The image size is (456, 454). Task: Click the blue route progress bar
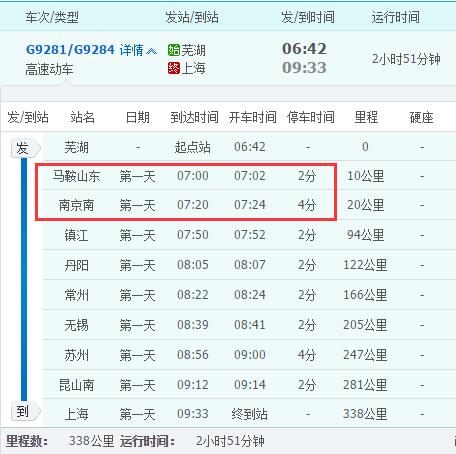[x=24, y=279]
